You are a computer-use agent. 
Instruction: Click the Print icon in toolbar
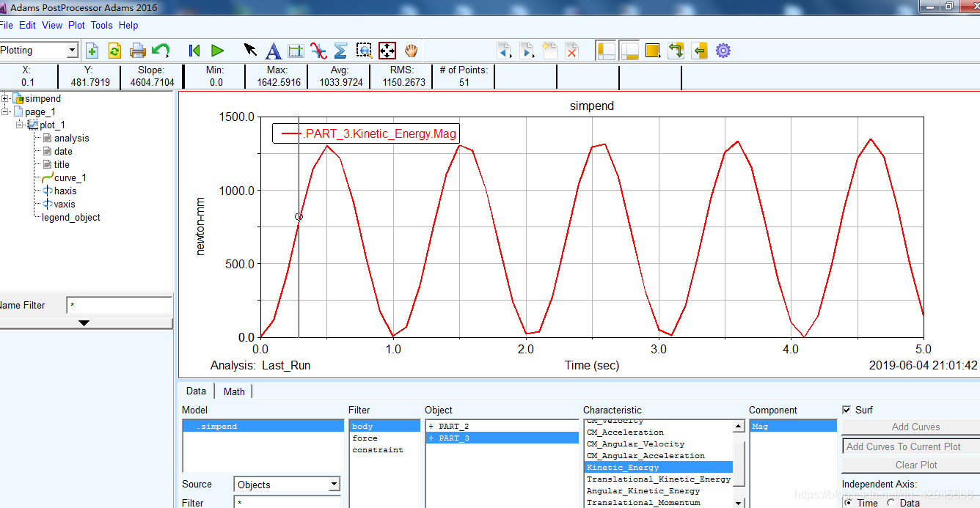coord(137,51)
